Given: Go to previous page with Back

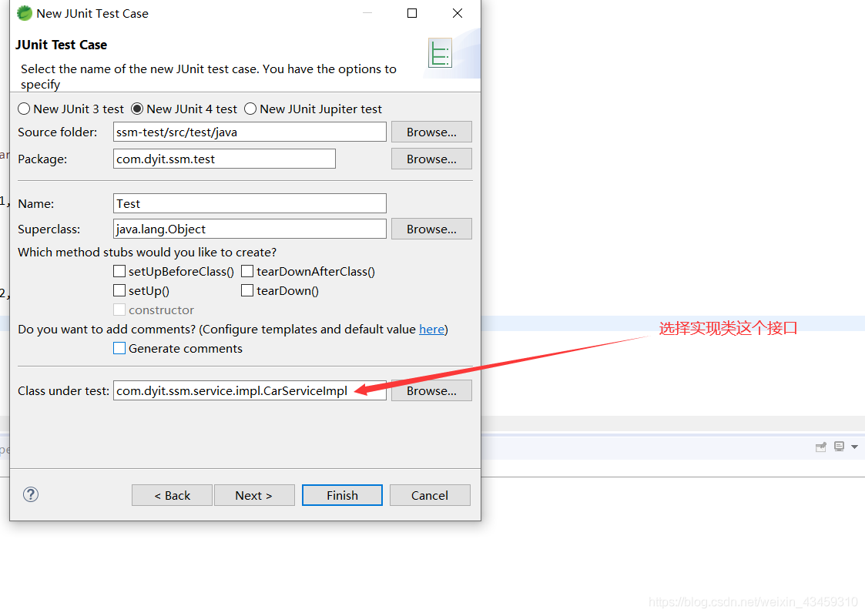Looking at the screenshot, I should (172, 495).
